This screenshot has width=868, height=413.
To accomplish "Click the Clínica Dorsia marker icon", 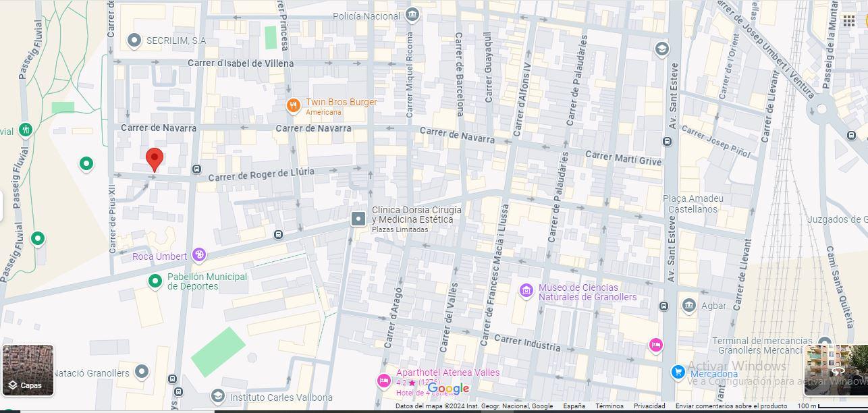I will [358, 219].
